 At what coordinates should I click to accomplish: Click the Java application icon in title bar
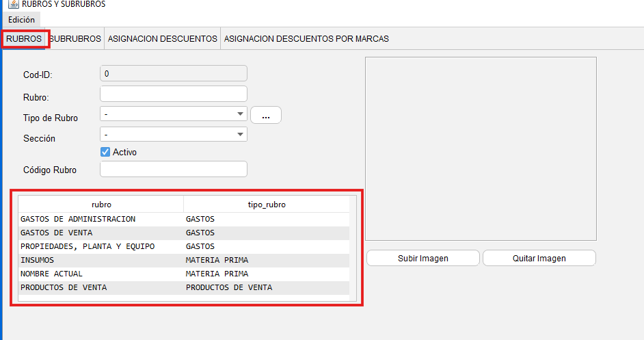13,5
